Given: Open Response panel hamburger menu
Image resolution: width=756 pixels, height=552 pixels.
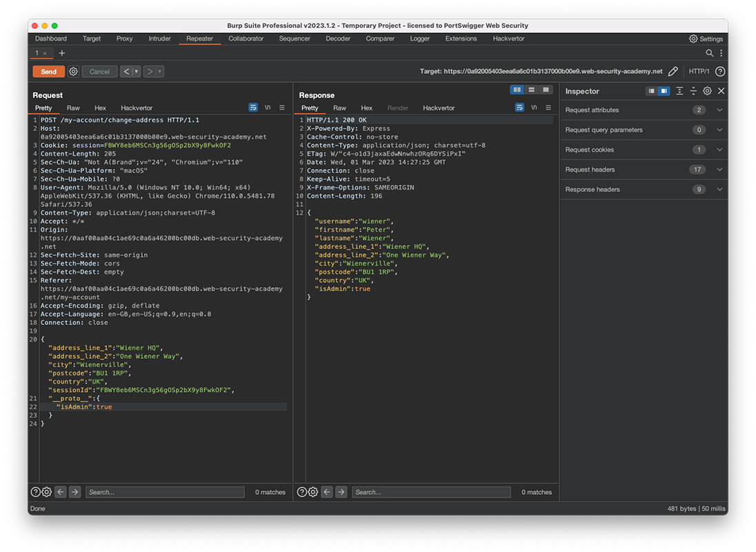Looking at the screenshot, I should click(x=548, y=108).
